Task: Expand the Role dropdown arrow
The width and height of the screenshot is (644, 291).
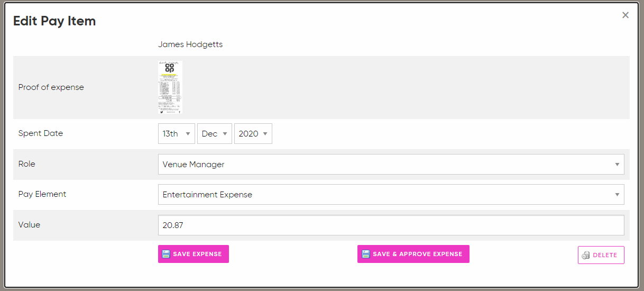Action: (617, 165)
